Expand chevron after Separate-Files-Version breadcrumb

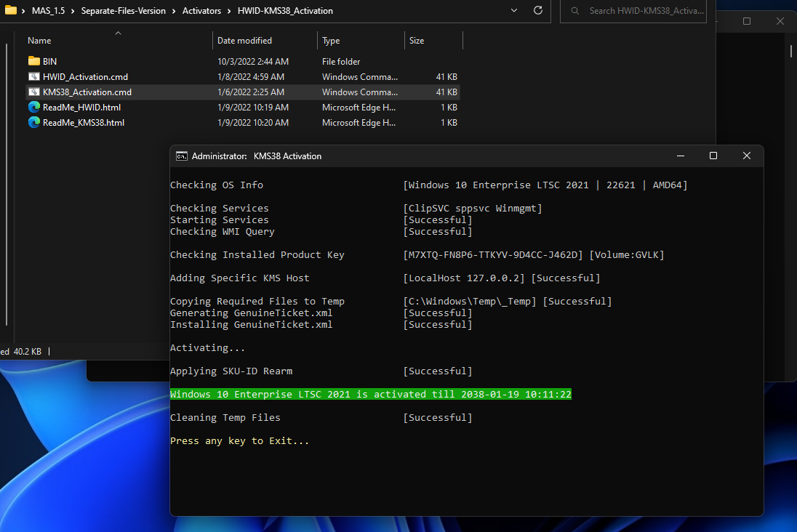[x=174, y=11]
